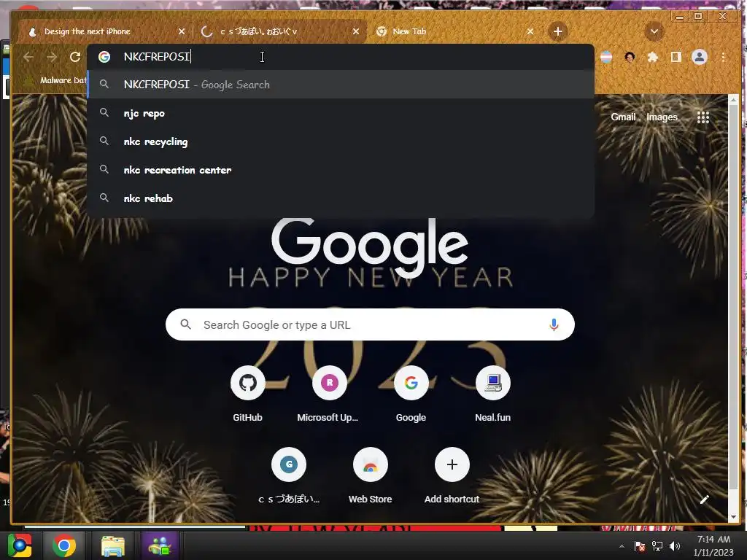The height and width of the screenshot is (560, 747).
Task: Click the page vertical scrollbar
Action: coord(734,297)
